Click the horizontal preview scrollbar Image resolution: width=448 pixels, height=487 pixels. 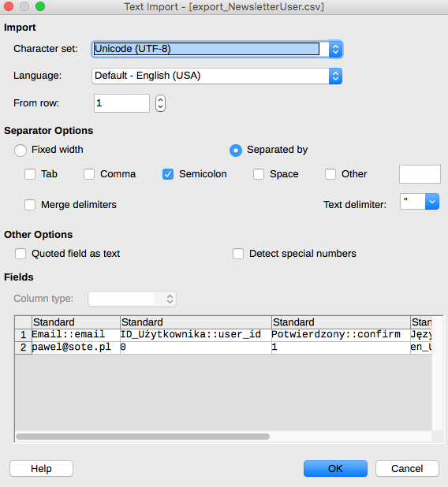click(x=143, y=437)
